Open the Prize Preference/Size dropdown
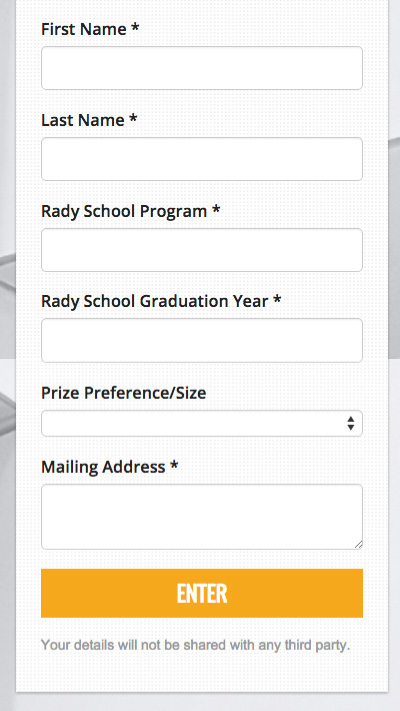Viewport: 400px width, 711px height. click(x=202, y=424)
